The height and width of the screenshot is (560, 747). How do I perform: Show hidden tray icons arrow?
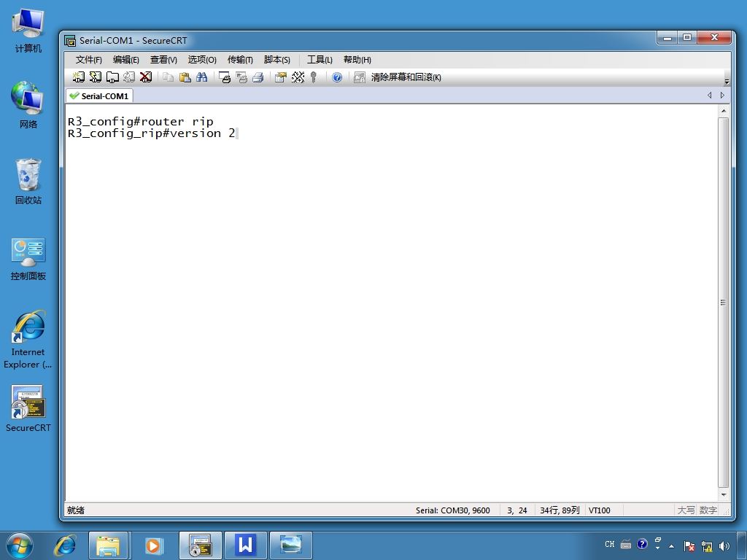point(671,545)
